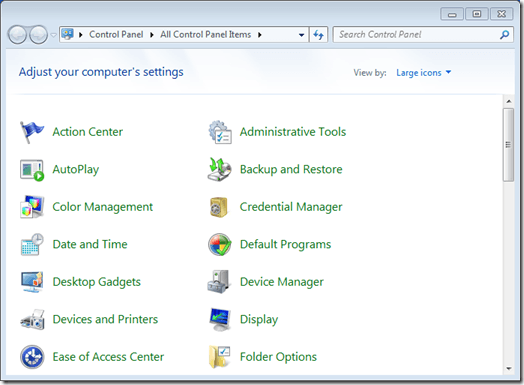Expand the arrow after Control Panel breadcrumb
This screenshot has width=524, height=385.
[151, 35]
